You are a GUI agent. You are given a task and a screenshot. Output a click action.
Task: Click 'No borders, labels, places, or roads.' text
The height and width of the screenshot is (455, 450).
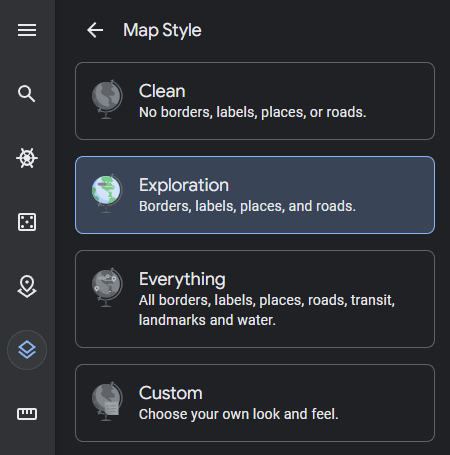tap(252, 112)
